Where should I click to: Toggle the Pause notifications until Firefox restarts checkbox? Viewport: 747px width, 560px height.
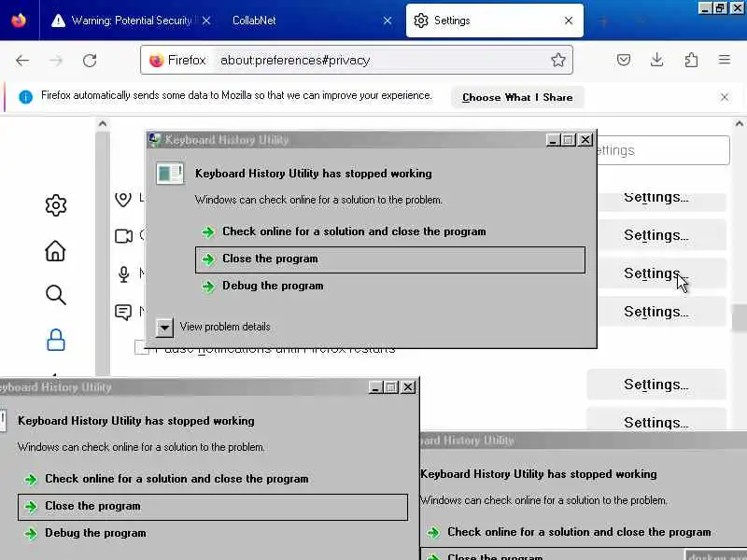142,348
